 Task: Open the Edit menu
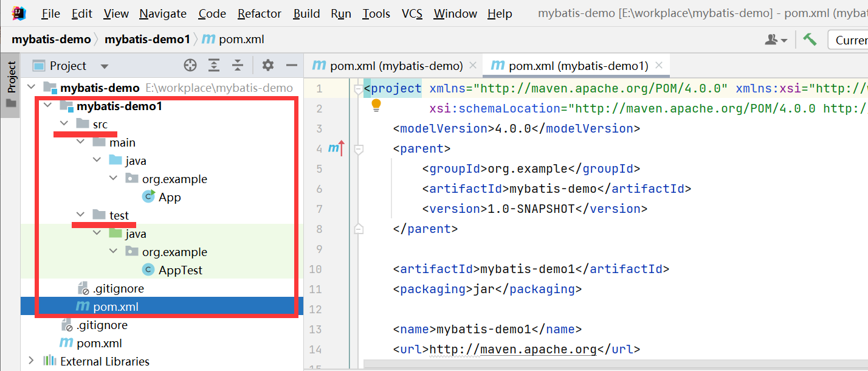point(82,13)
